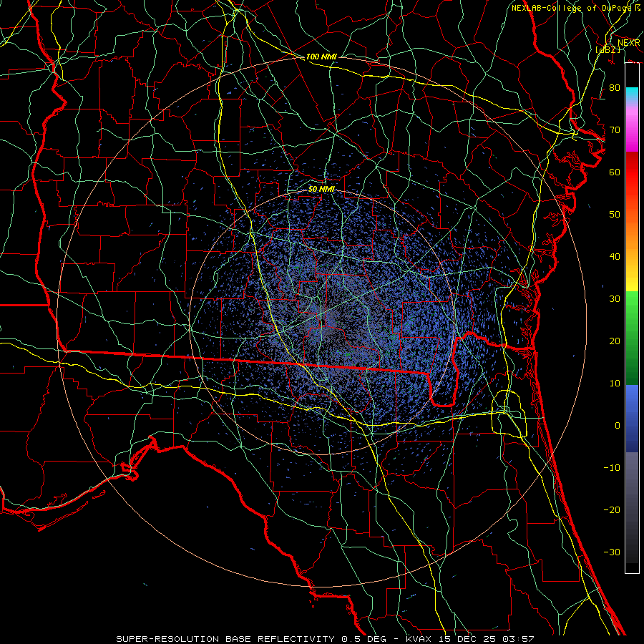Viewport: 644px width, 644px height.
Task: Click the '50 NMI' range ring label
Action: [321, 189]
